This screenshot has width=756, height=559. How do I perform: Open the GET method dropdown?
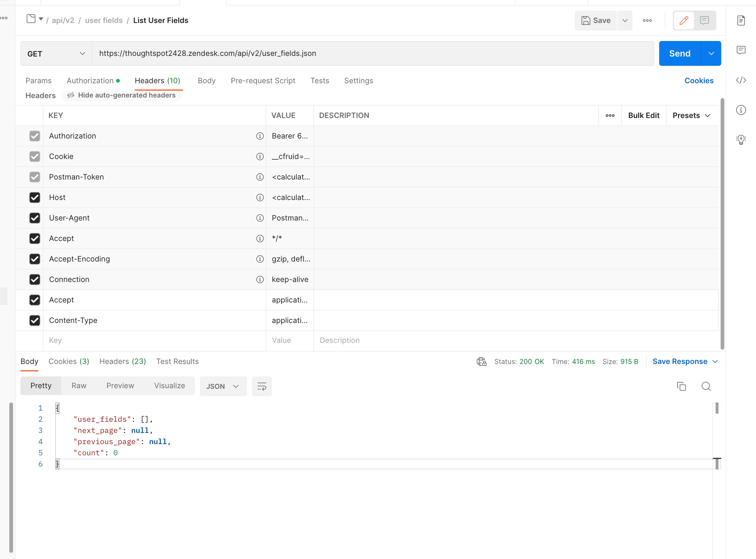click(x=56, y=54)
